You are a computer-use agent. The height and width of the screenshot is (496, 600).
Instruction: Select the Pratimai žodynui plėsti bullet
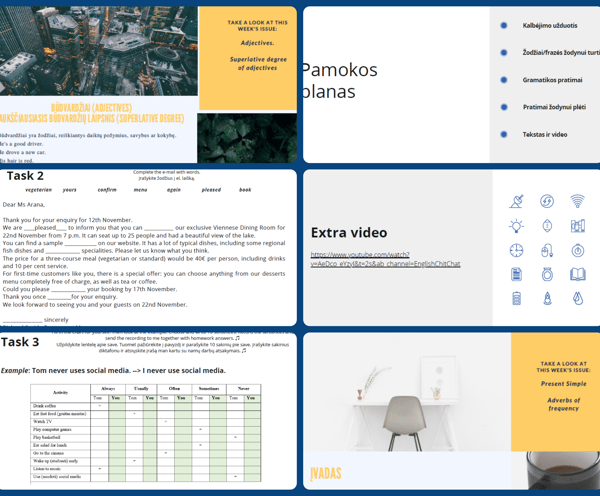554,107
